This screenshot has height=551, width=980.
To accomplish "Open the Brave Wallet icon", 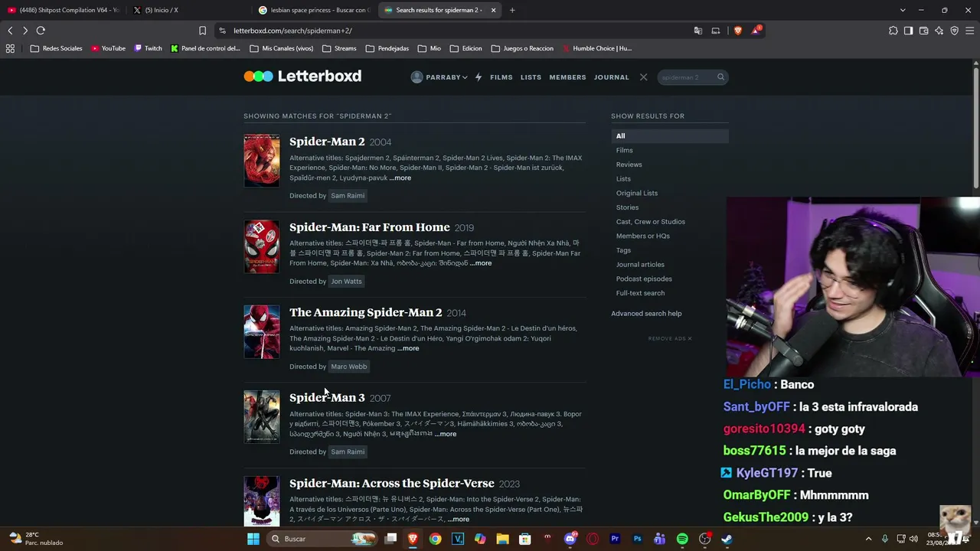I will click(x=923, y=31).
